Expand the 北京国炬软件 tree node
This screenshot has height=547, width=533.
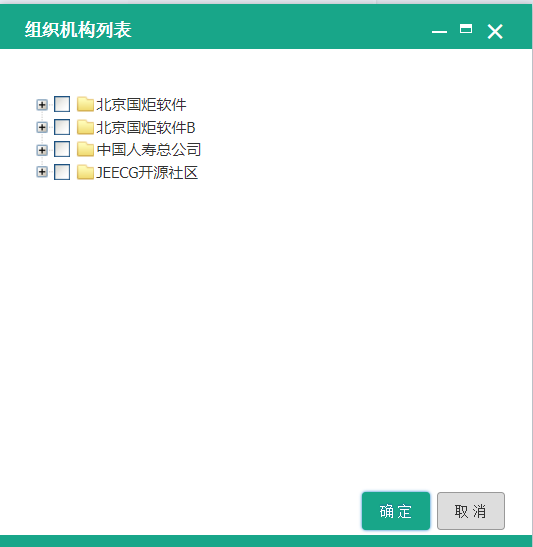pos(42,105)
